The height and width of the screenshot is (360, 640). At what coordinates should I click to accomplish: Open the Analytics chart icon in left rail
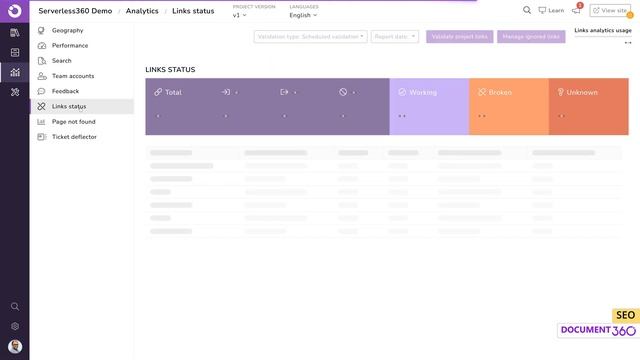click(x=15, y=73)
